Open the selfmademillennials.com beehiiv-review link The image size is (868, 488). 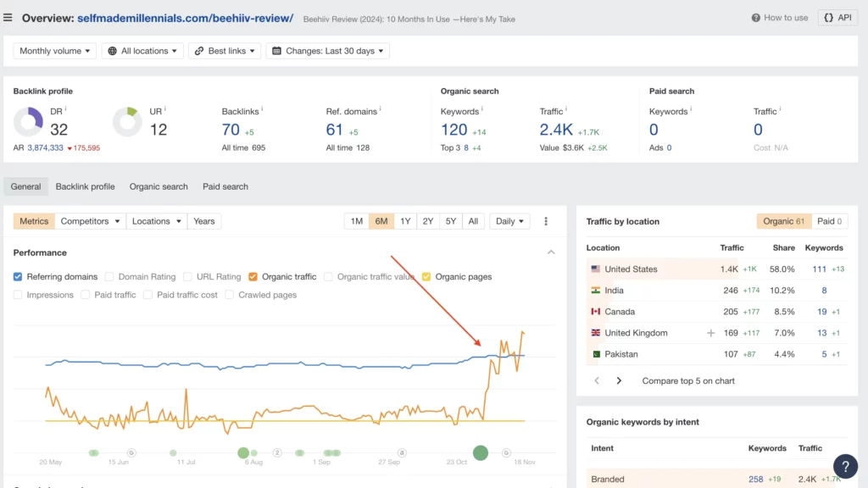(185, 18)
